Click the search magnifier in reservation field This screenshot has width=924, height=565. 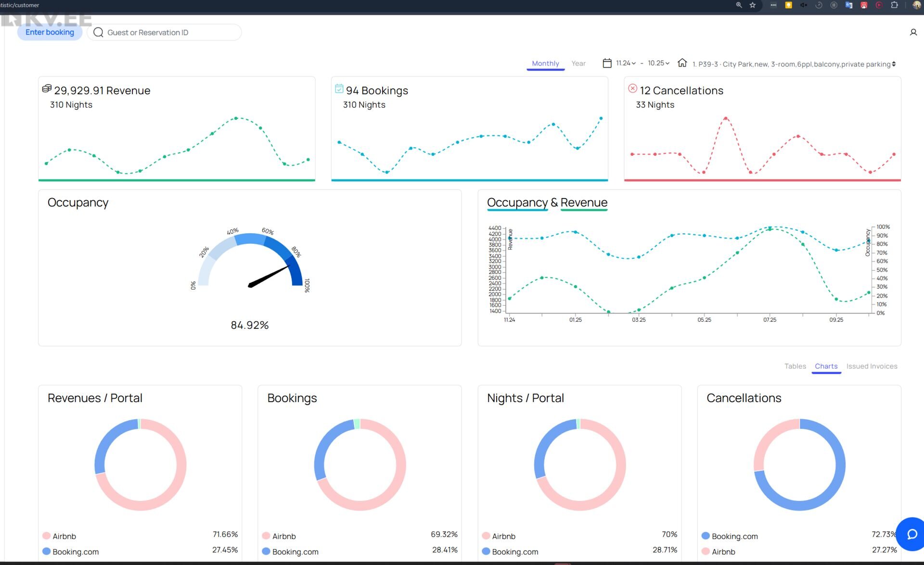[x=98, y=32]
